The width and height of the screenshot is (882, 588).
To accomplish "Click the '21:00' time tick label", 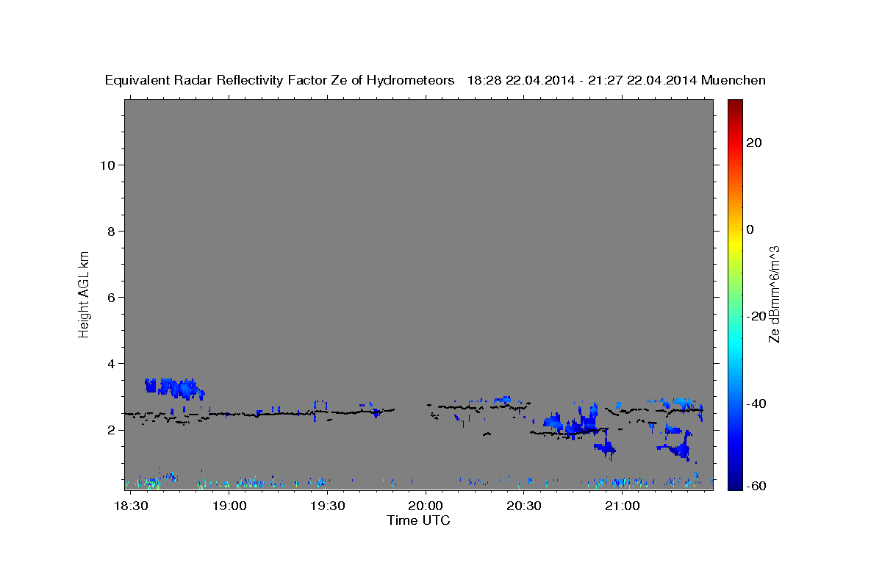I will (x=622, y=506).
